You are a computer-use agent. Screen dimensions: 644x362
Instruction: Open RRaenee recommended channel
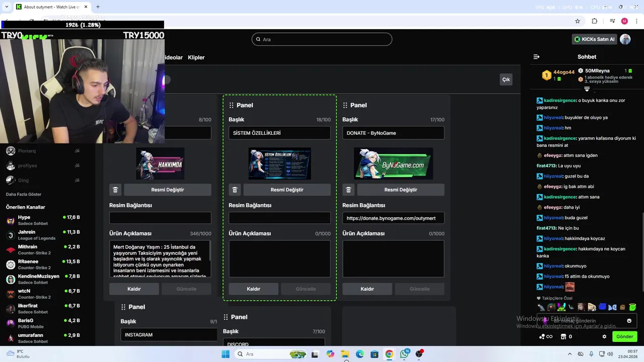[47, 264]
